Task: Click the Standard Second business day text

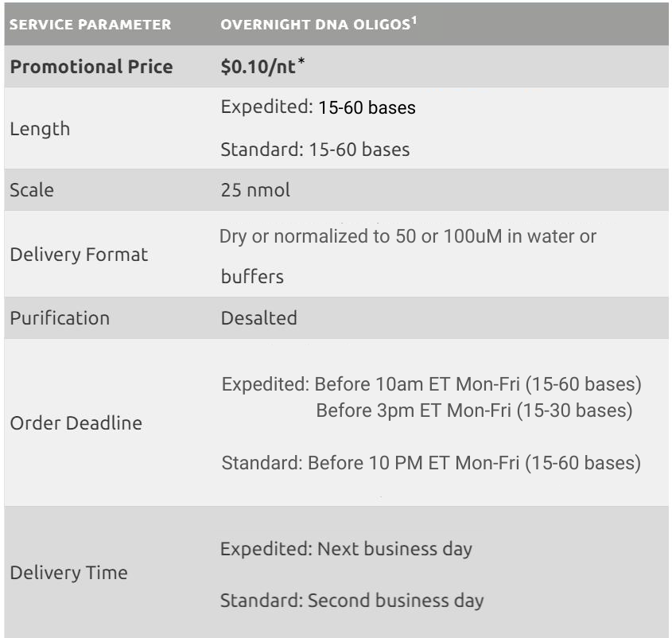Action: point(352,600)
